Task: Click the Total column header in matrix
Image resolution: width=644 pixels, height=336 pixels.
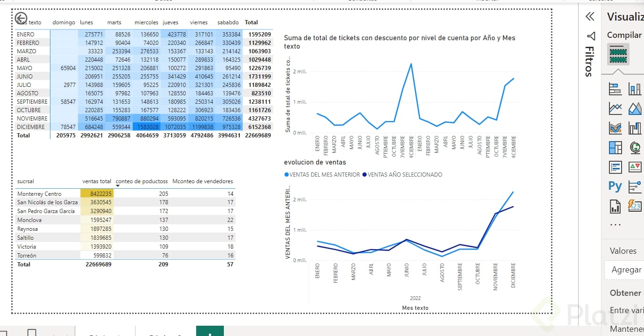Action: click(251, 22)
